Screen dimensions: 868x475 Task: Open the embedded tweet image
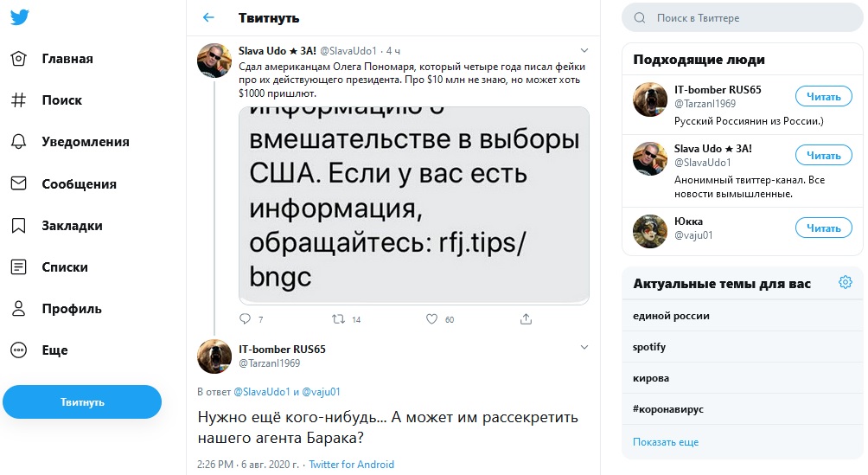pyautogui.click(x=414, y=204)
